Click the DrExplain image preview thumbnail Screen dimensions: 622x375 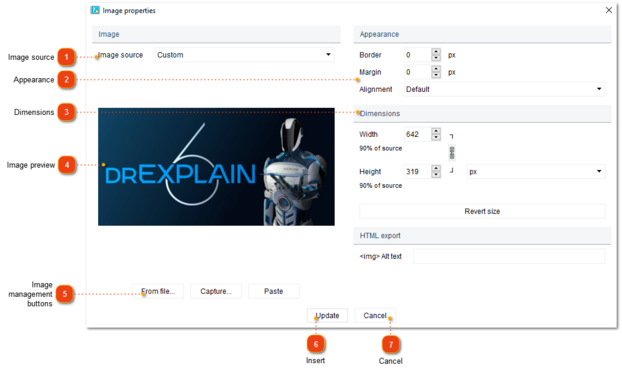(216, 167)
